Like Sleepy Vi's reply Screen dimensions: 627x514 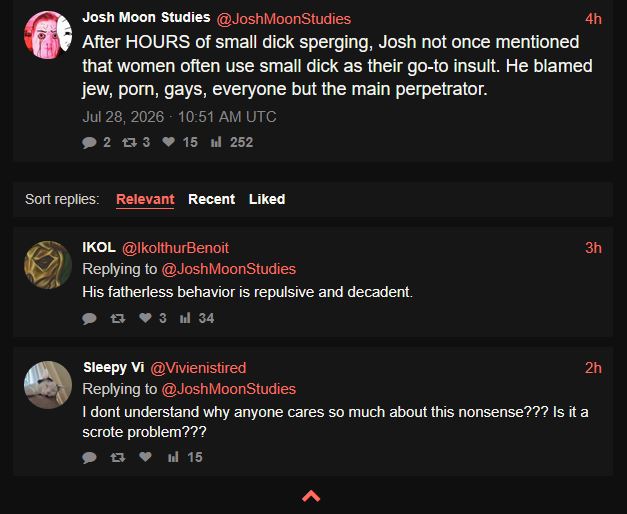coord(145,456)
